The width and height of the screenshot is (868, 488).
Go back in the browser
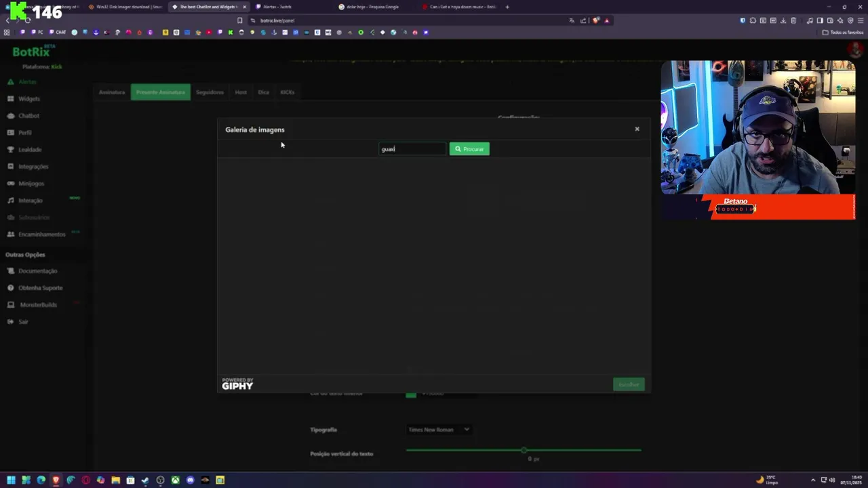pos(7,20)
